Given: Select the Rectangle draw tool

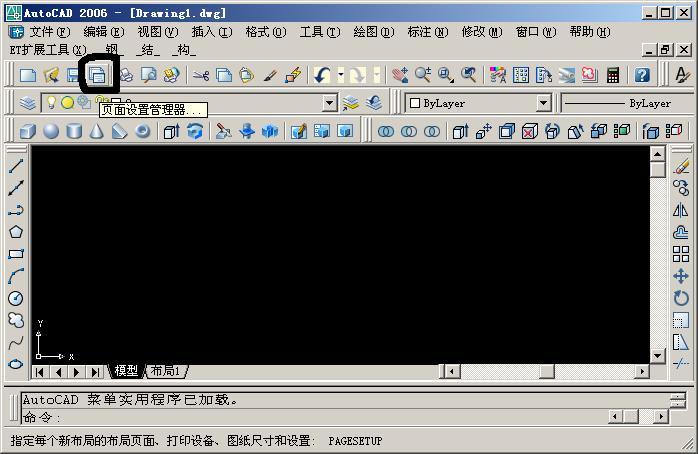Looking at the screenshot, I should (16, 254).
